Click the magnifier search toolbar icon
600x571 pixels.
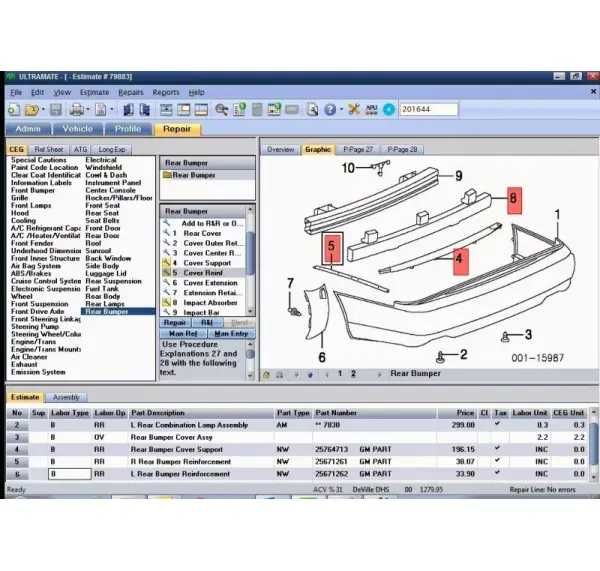[221, 110]
